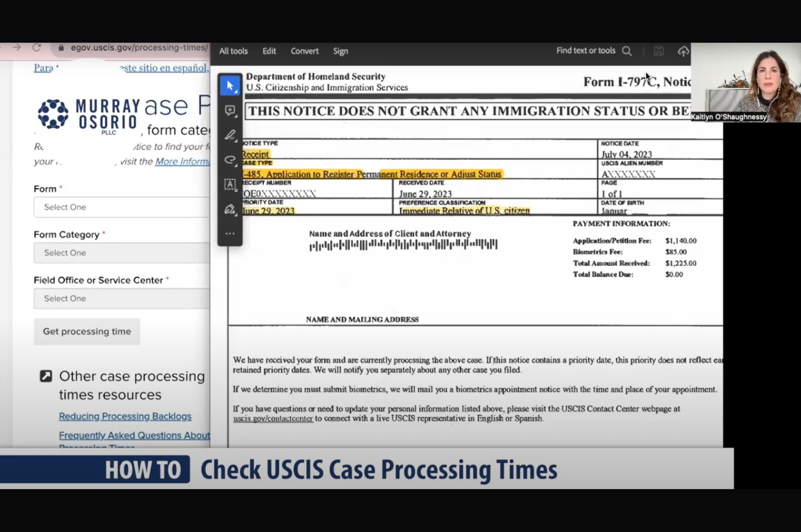Click the search magnifier icon

tap(627, 51)
